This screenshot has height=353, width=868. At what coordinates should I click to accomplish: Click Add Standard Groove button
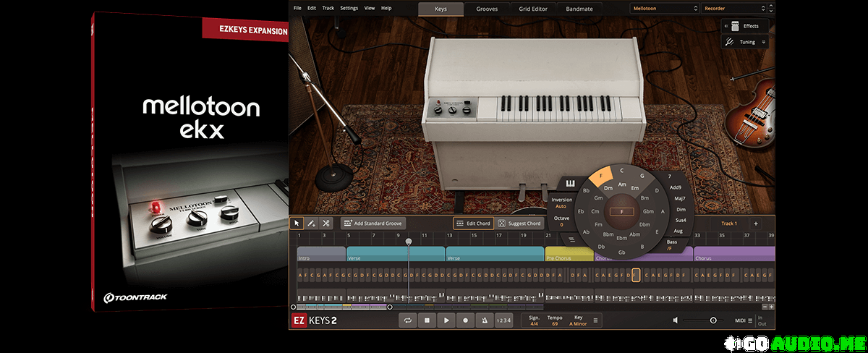(373, 224)
